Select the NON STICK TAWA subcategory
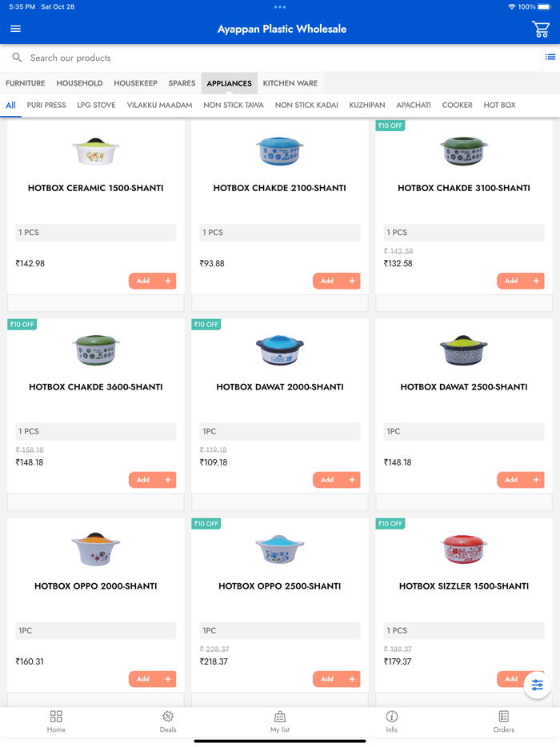560x747 pixels. point(234,105)
